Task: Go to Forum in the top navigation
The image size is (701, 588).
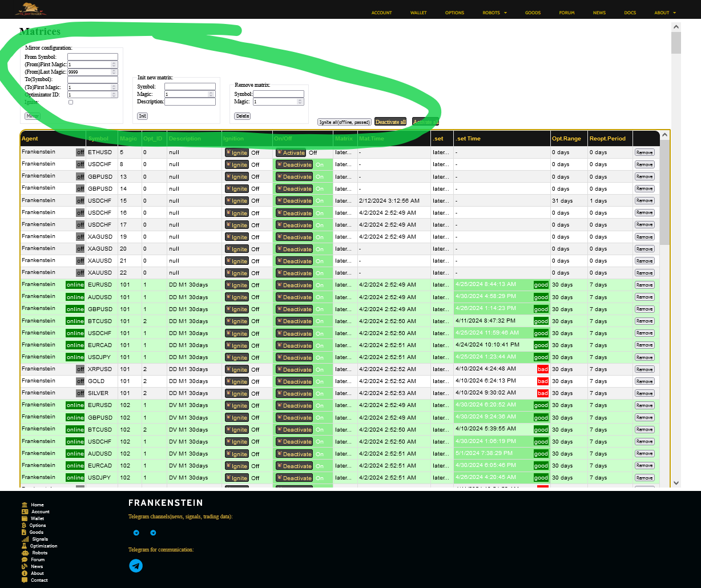Action: [x=567, y=13]
